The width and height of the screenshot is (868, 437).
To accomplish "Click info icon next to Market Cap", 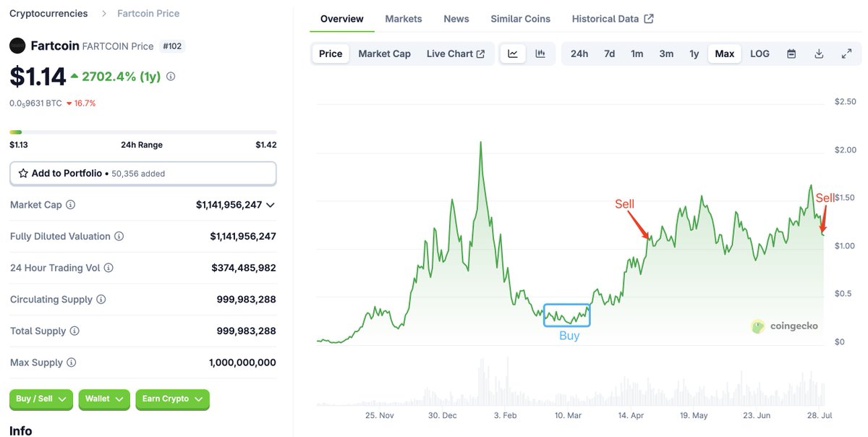I will coord(70,205).
